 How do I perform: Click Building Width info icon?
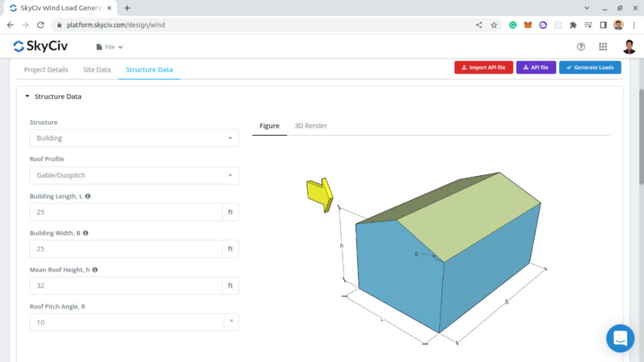[x=86, y=233]
